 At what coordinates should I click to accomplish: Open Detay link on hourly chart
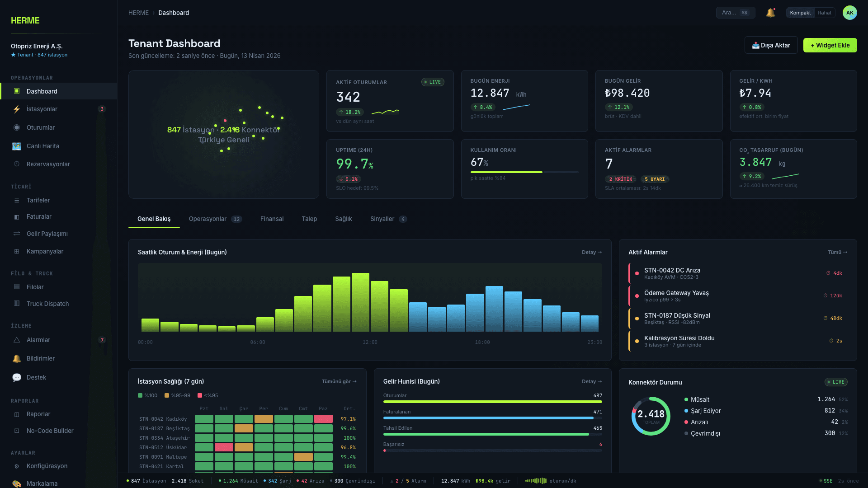592,252
